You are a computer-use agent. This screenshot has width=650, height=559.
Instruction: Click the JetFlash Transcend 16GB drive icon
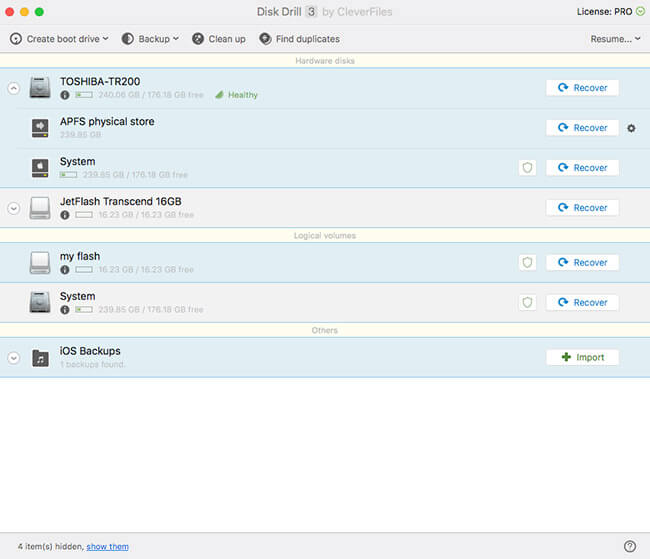pyautogui.click(x=40, y=207)
